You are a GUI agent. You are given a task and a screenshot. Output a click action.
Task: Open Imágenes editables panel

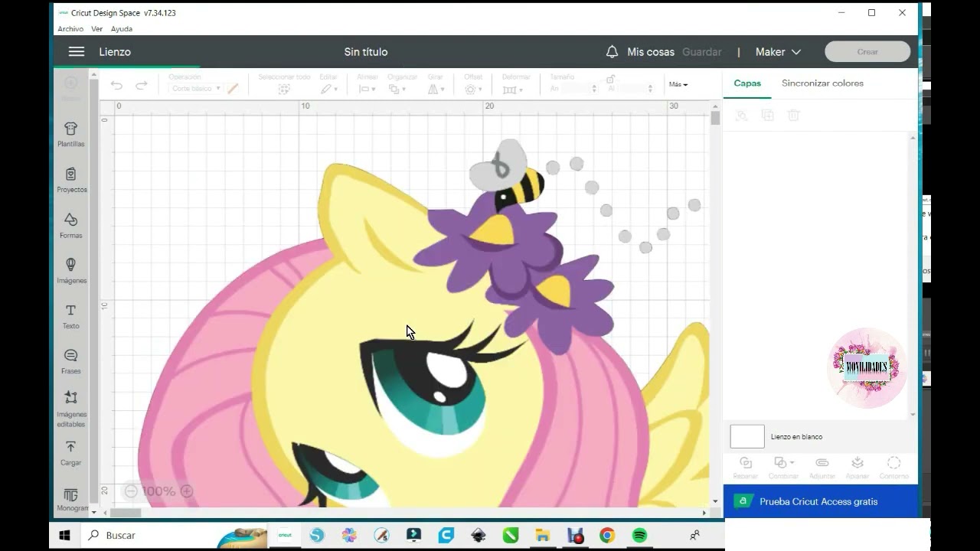pyautogui.click(x=70, y=409)
